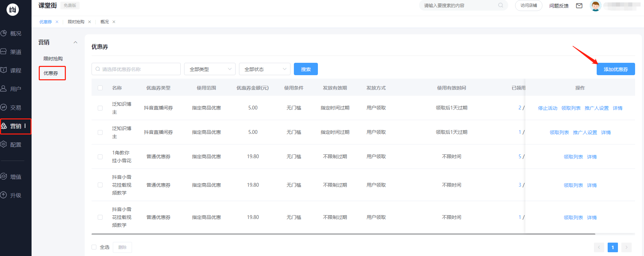Click the claimed count 5 link
644x256 pixels.
tap(520, 156)
